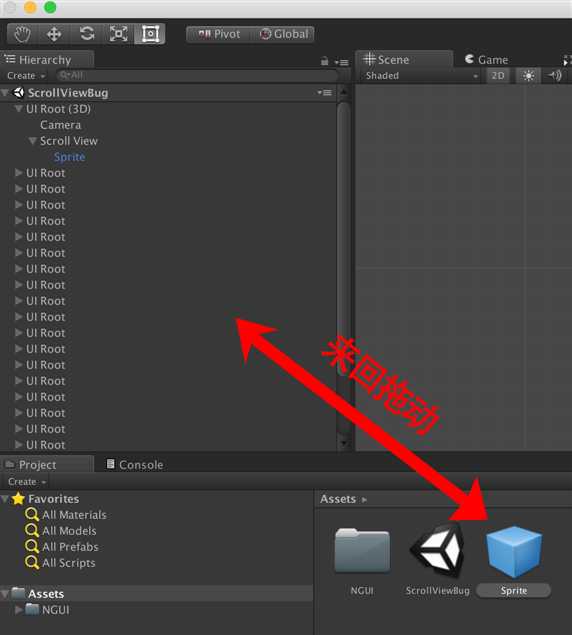Click the Hierarchy vertical scrollbar

[x=344, y=239]
